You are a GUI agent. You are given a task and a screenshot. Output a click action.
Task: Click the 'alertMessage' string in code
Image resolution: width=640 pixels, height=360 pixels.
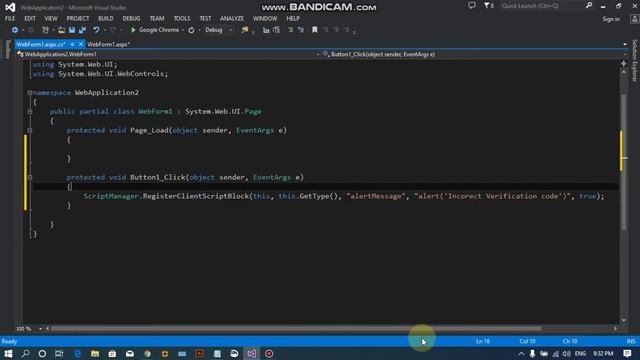[376, 196]
